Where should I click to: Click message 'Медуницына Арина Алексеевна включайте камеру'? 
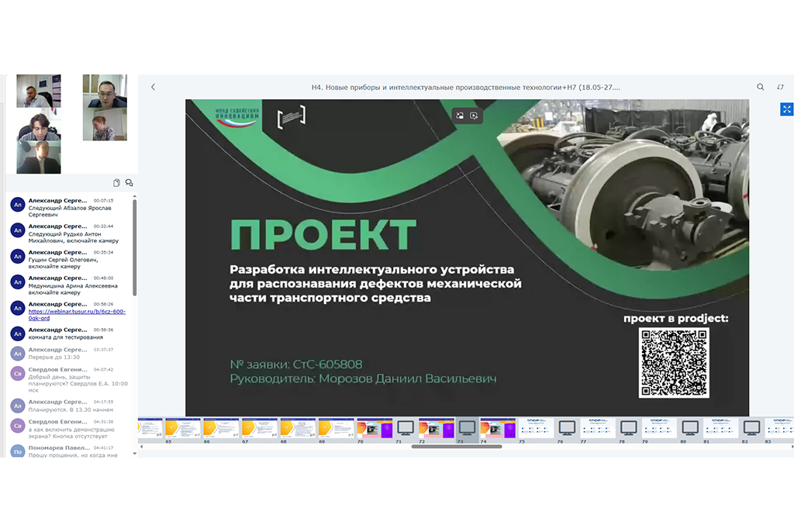click(73, 288)
